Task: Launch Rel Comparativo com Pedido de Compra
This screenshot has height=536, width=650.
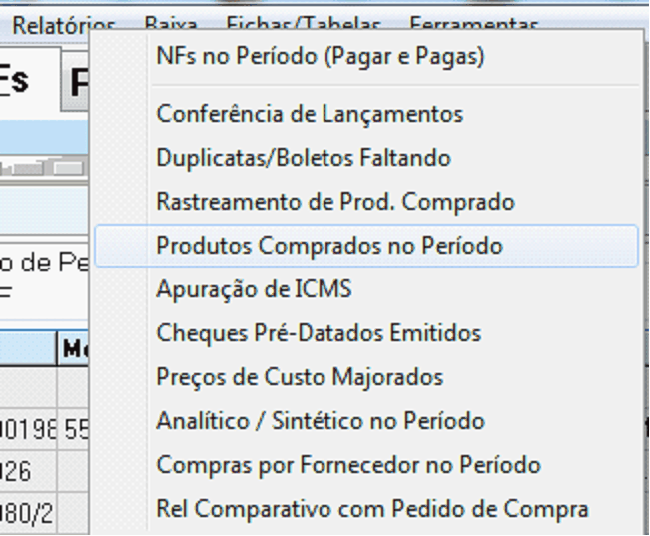Action: point(372,510)
